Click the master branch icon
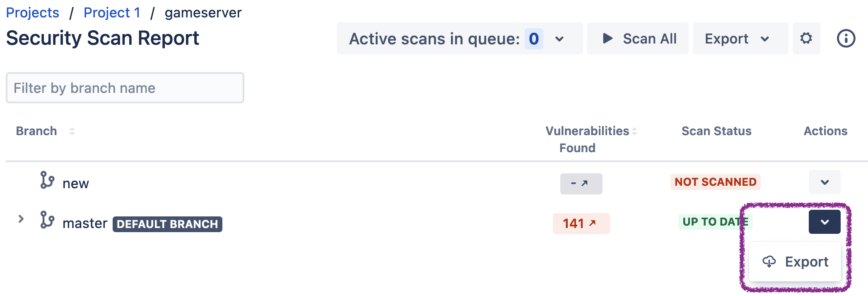 pyautogui.click(x=47, y=220)
